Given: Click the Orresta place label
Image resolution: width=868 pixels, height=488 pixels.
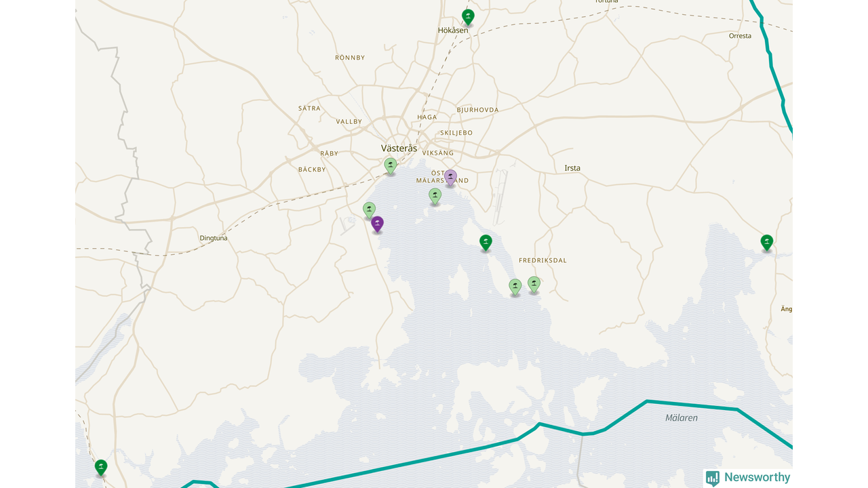Looking at the screenshot, I should 740,36.
